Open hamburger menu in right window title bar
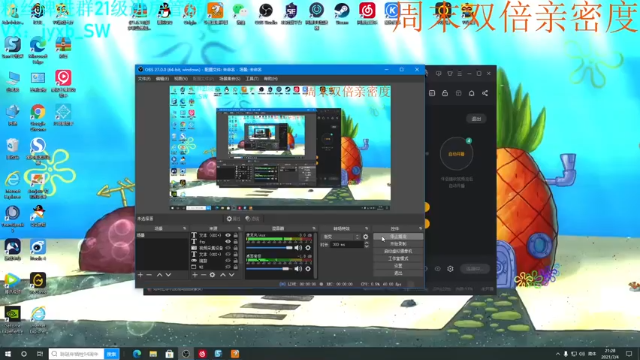 click(460, 73)
